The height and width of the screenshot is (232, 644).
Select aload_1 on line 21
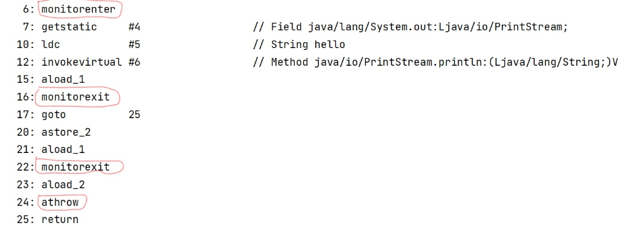(x=63, y=149)
